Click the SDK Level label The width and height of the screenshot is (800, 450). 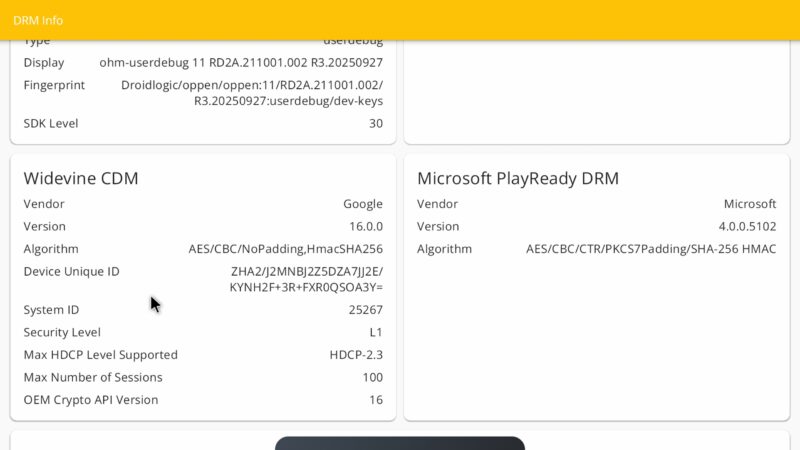coord(51,123)
